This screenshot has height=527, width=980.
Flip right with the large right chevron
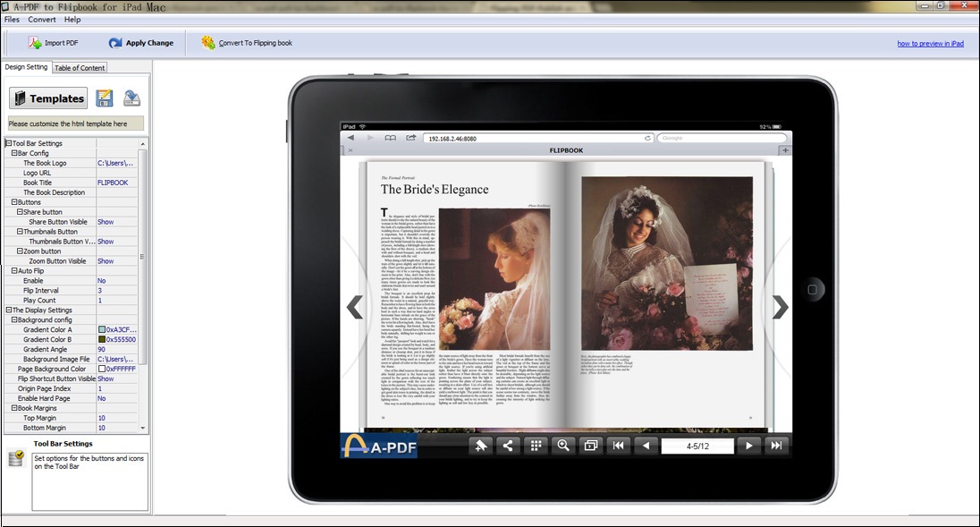(780, 307)
